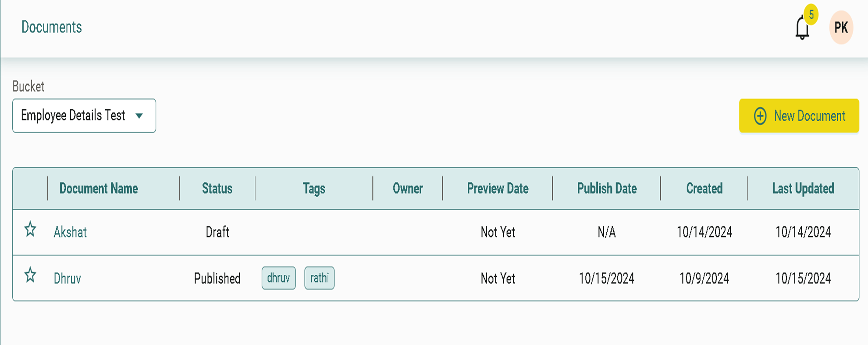Open the Dhruv document link
This screenshot has width=868, height=345.
tap(68, 278)
